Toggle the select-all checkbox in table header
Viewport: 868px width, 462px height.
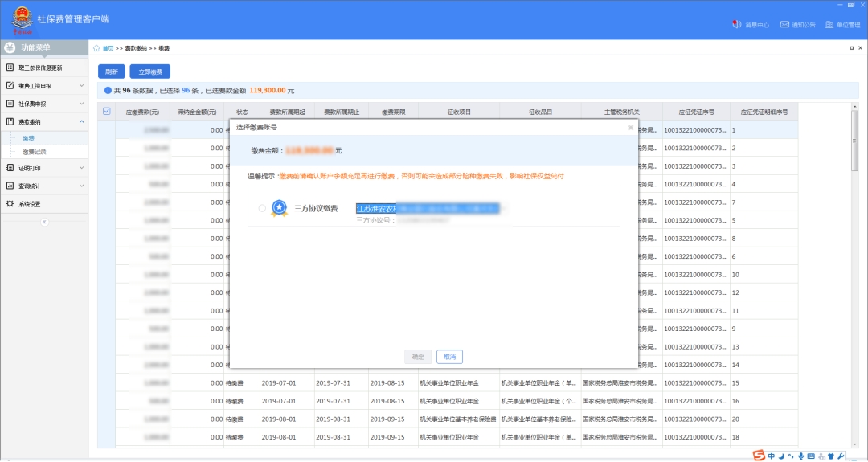(x=107, y=112)
